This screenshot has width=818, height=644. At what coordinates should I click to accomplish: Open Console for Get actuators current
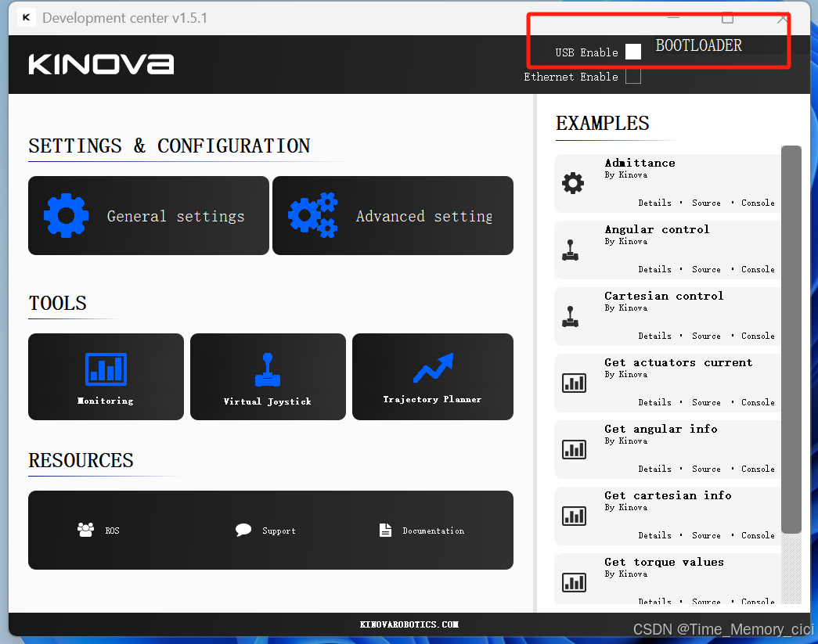[758, 402]
